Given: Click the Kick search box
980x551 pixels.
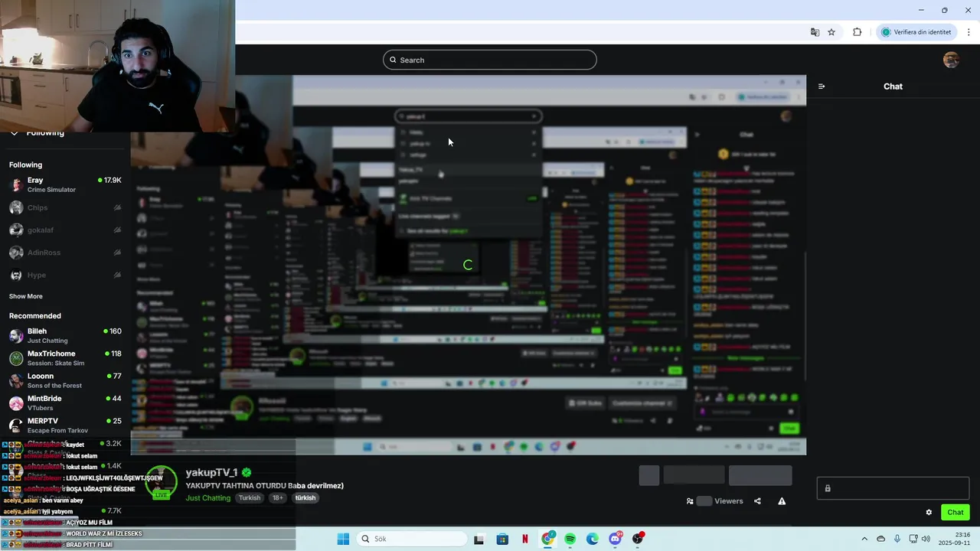Looking at the screenshot, I should (490, 60).
